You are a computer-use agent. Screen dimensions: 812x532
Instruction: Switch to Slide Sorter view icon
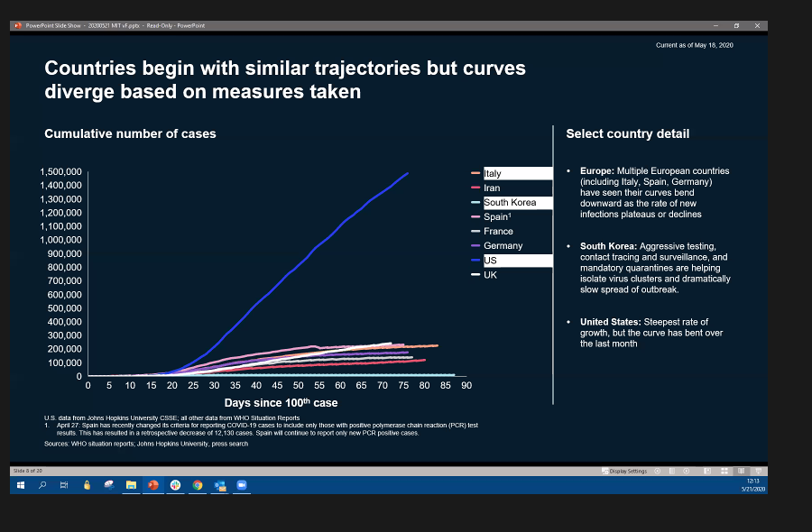(x=724, y=471)
